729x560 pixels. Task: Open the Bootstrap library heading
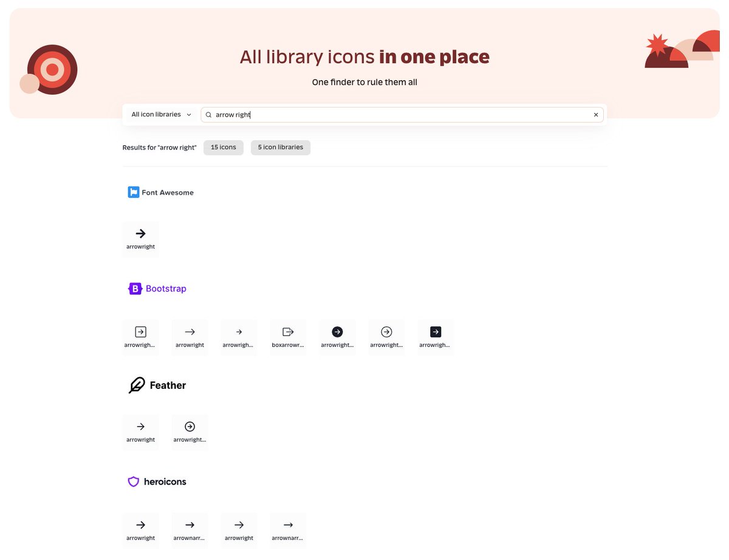(x=157, y=289)
